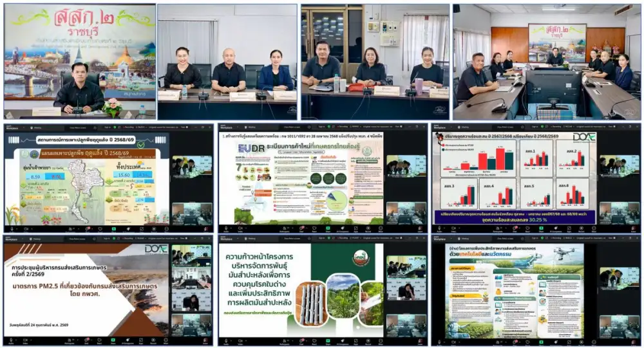Toggle video in the cassava project Zoom window

point(240,342)
